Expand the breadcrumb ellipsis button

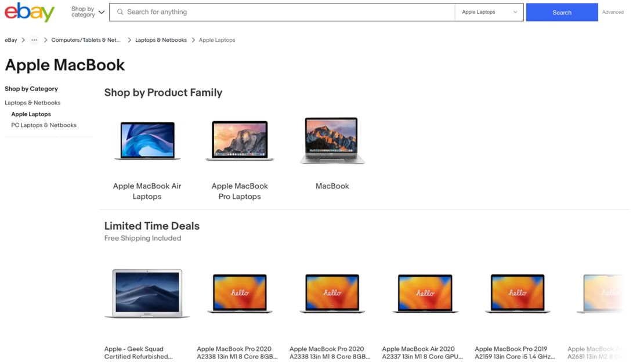[x=34, y=40]
